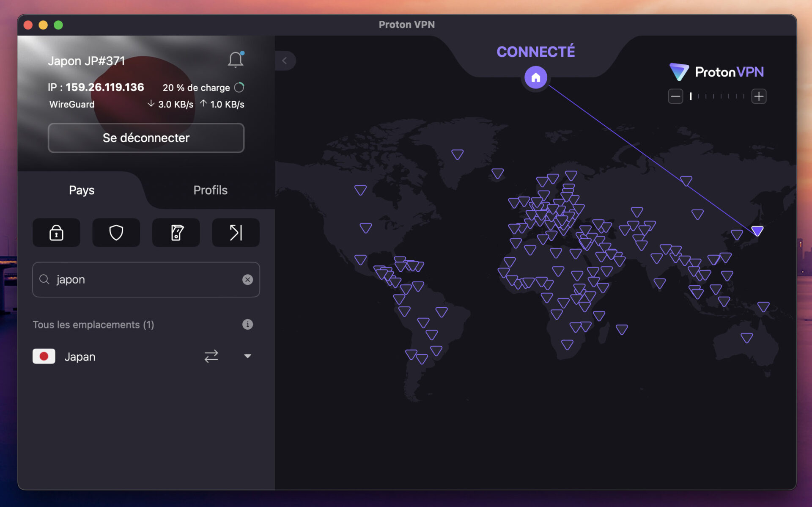
Task: Click the server load circle indicator
Action: [239, 88]
